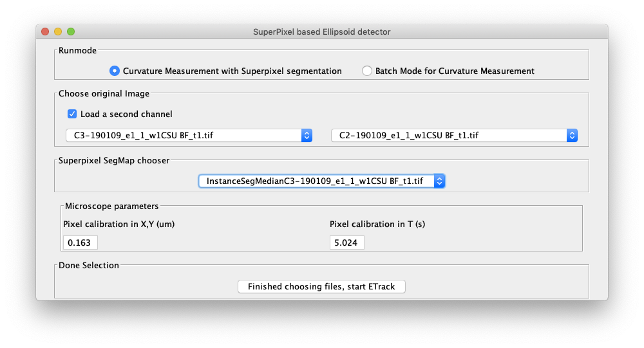Click the Batch Mode for Curvature Measurement label
Viewport: 644px width, 348px height.
coord(455,71)
